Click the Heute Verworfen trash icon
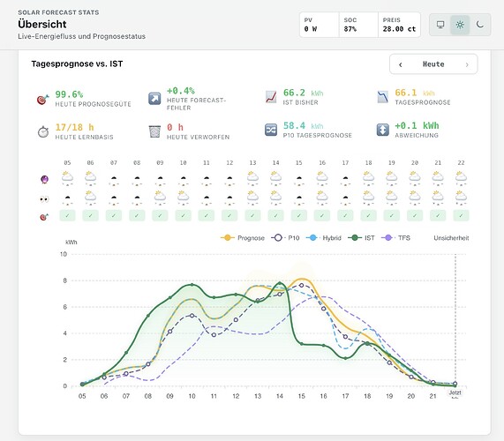Screen dimensions: 504x441 point(154,131)
